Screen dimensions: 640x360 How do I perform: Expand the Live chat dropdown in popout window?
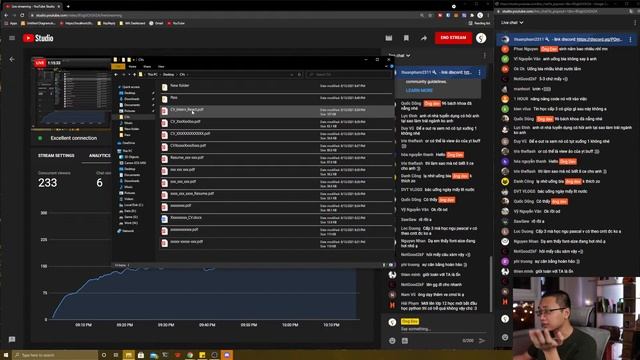coord(512,22)
